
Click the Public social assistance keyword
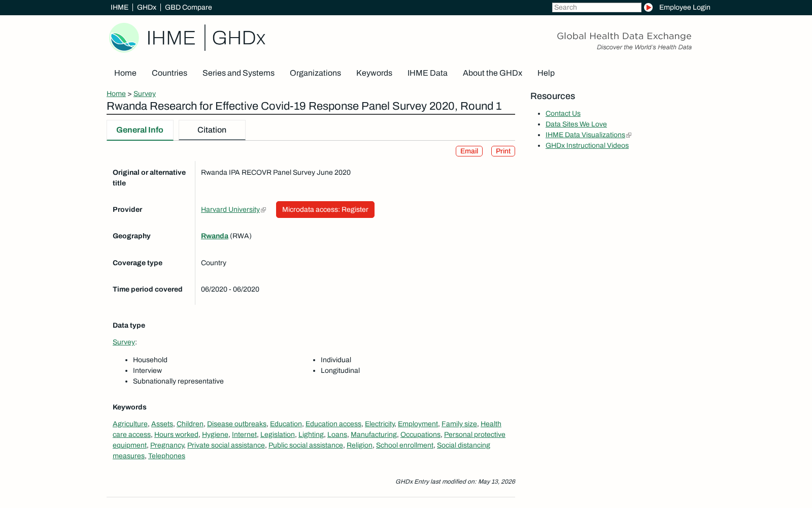click(x=306, y=446)
